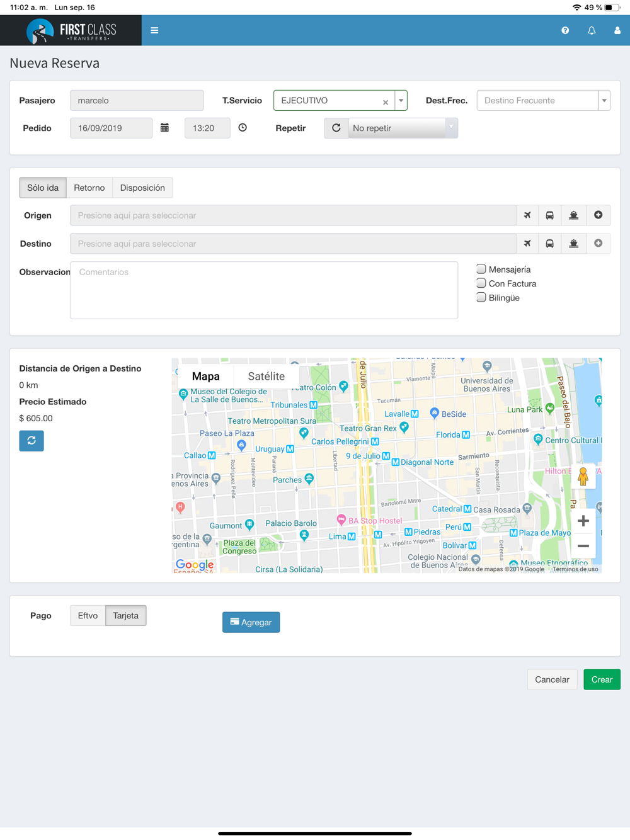
Task: Select Tarjeta payment option
Action: [x=126, y=616]
